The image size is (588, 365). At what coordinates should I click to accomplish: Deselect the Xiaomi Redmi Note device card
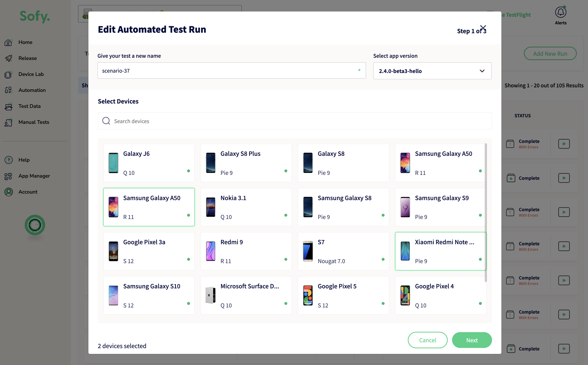[x=441, y=251]
